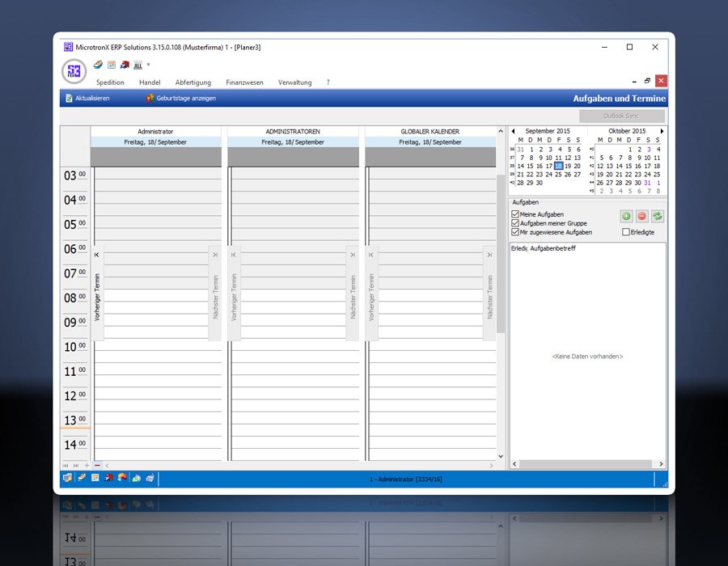Go to previous month in mini calendar
728x566 pixels.
click(514, 131)
